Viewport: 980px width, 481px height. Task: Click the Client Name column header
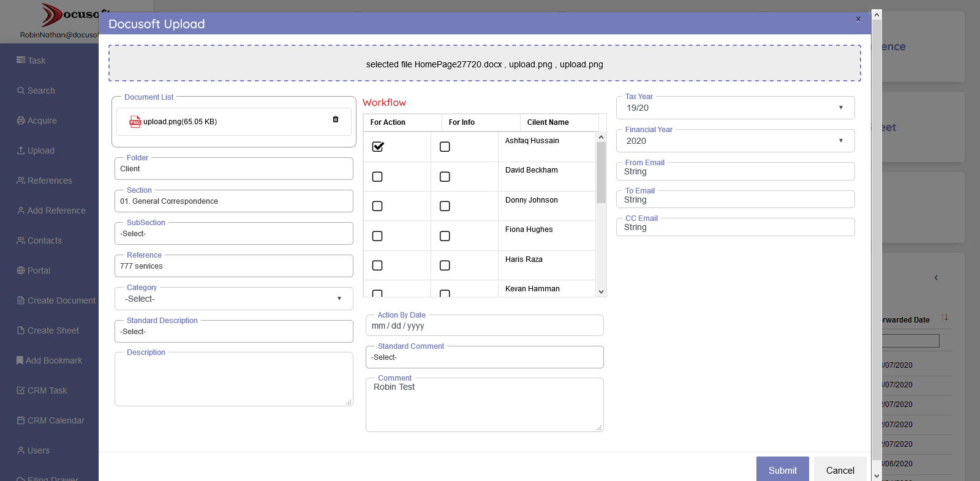pos(559,122)
